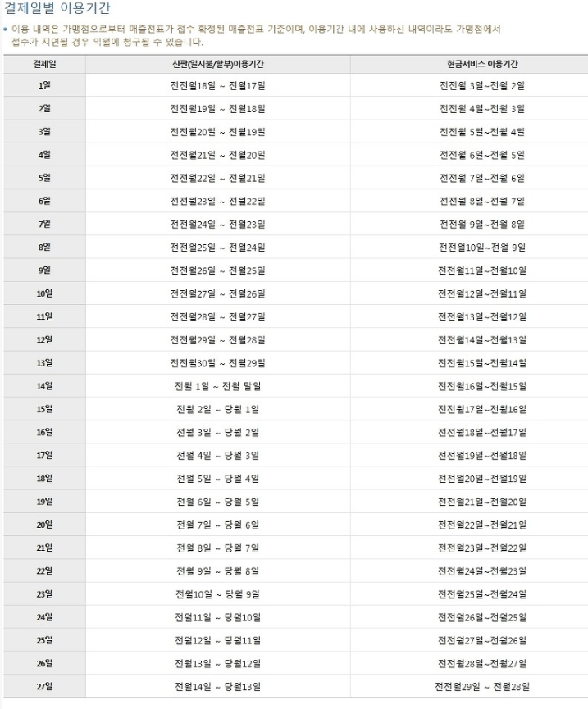Click the 전전월22일~전월21일 cash service cell
The image size is (588, 709).
[482, 525]
